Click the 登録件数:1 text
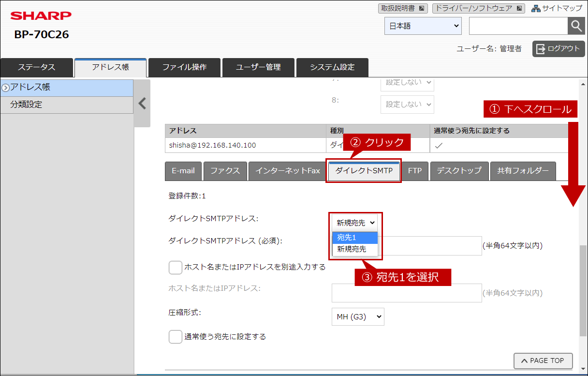The width and height of the screenshot is (588, 376). click(187, 196)
